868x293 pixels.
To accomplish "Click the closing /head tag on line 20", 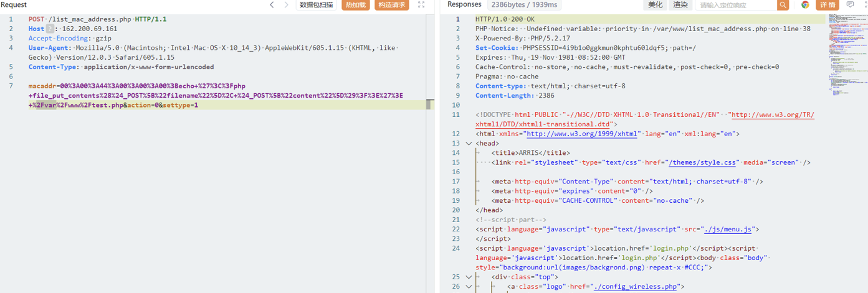I will click(489, 210).
